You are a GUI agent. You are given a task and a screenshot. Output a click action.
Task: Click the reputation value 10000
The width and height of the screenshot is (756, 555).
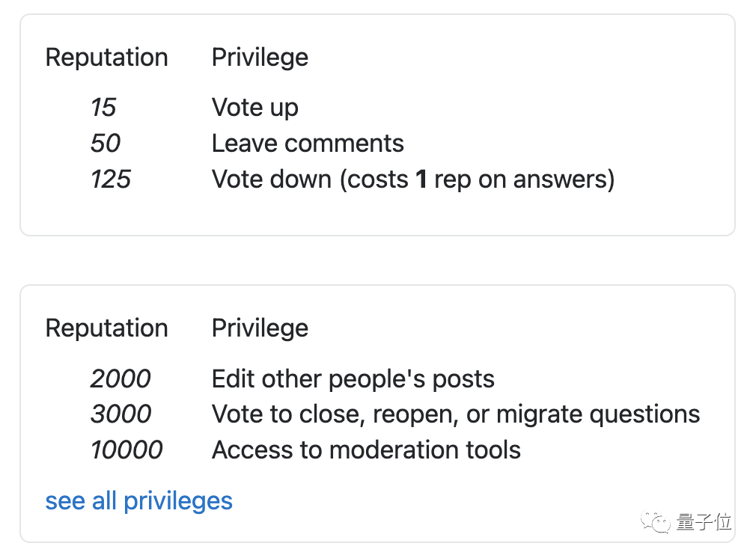[126, 450]
